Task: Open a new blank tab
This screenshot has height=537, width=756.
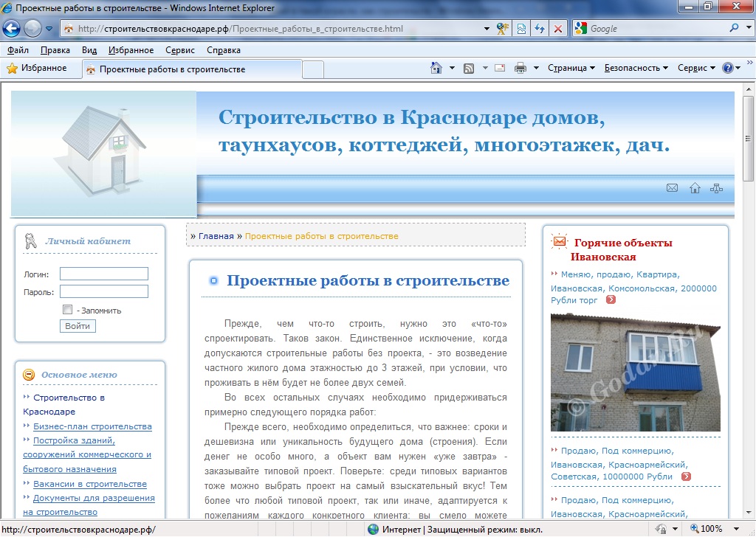Action: tap(313, 70)
